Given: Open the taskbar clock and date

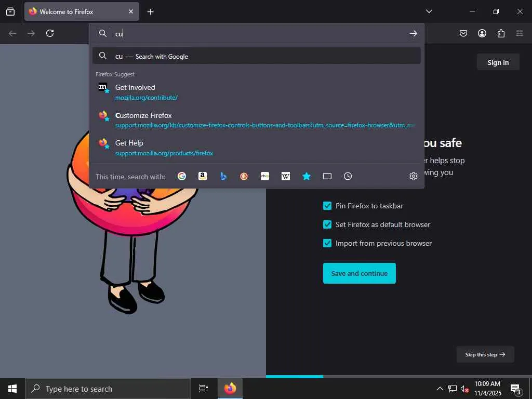Looking at the screenshot, I should point(487,389).
